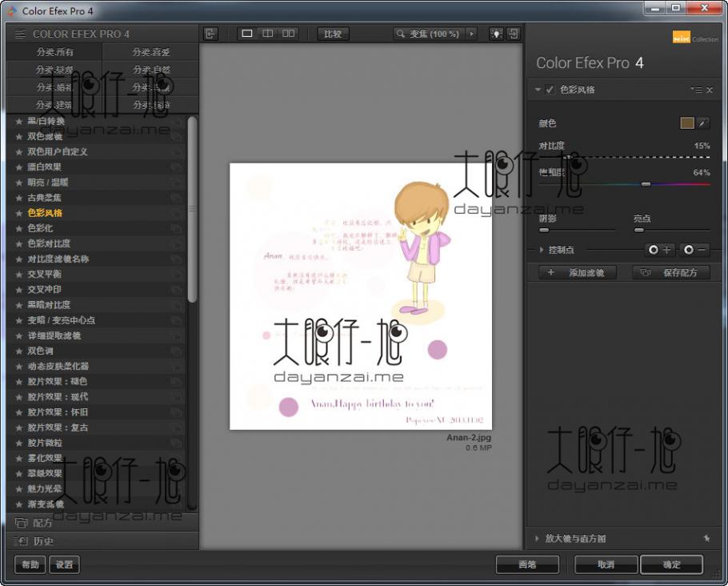Viewport: 728px width, 586px height.
Task: Click the star in 放大镜与直方图 bar
Action: 706,538
